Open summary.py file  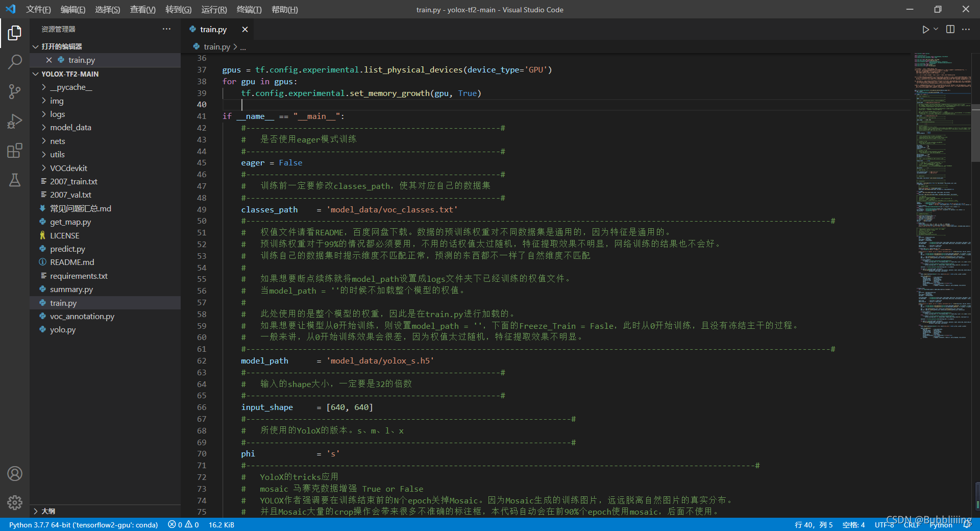tap(105, 289)
